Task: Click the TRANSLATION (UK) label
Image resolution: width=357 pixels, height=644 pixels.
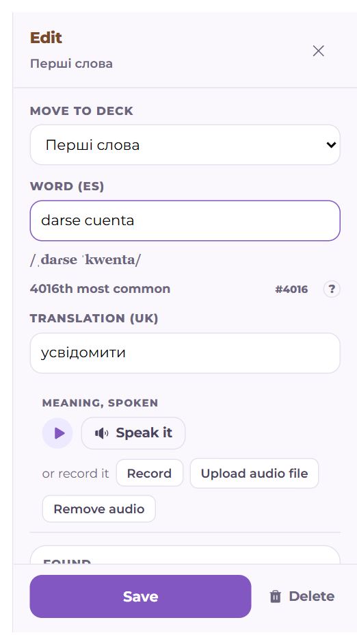Action: (x=94, y=319)
